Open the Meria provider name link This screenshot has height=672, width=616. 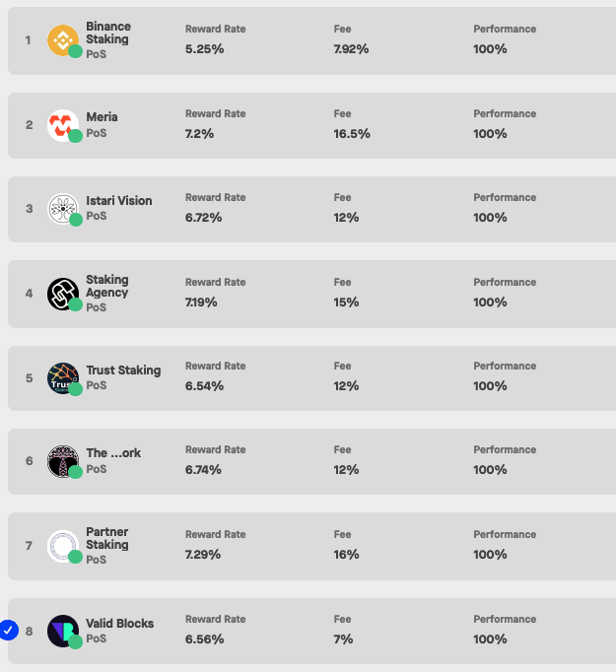tap(102, 117)
